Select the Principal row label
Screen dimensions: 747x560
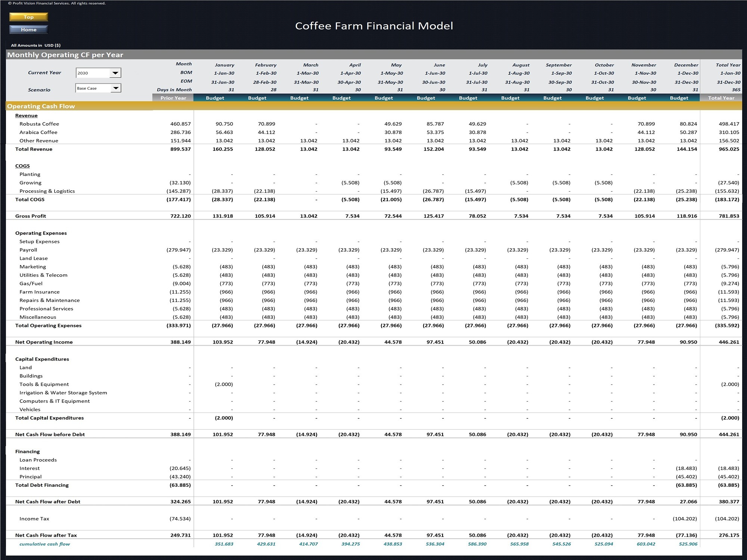click(31, 477)
